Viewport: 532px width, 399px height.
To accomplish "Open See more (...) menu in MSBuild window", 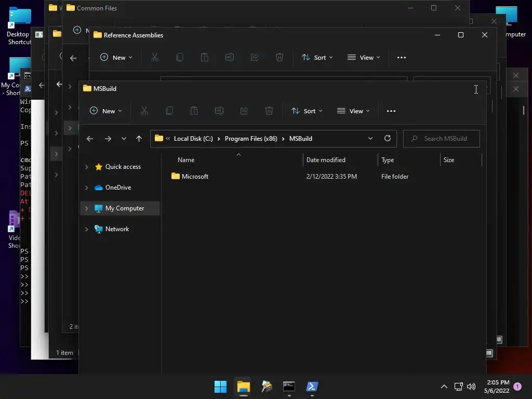I will [x=391, y=111].
